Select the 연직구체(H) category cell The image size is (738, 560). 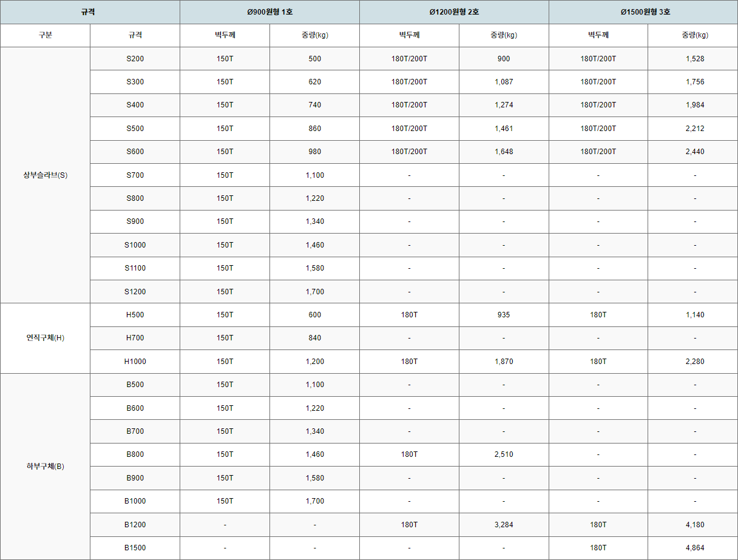pos(45,338)
